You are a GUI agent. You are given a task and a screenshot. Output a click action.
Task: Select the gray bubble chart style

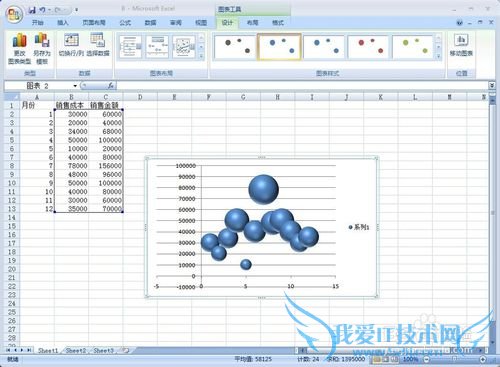[x=235, y=47]
